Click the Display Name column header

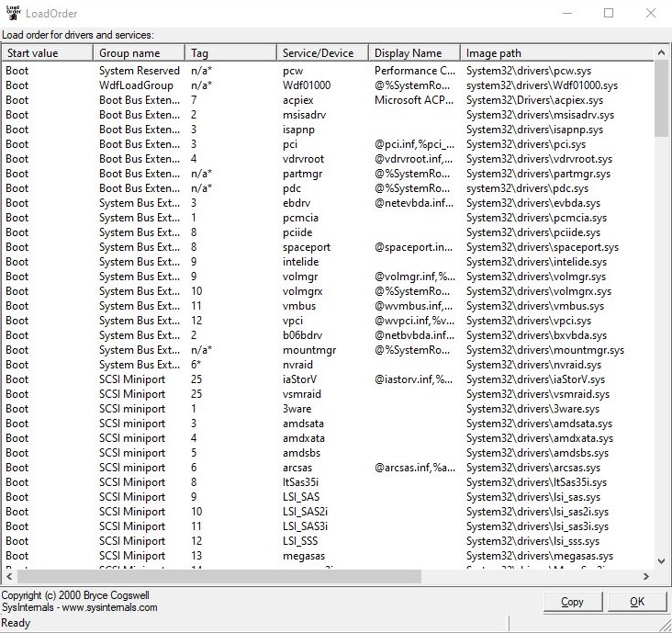point(414,53)
